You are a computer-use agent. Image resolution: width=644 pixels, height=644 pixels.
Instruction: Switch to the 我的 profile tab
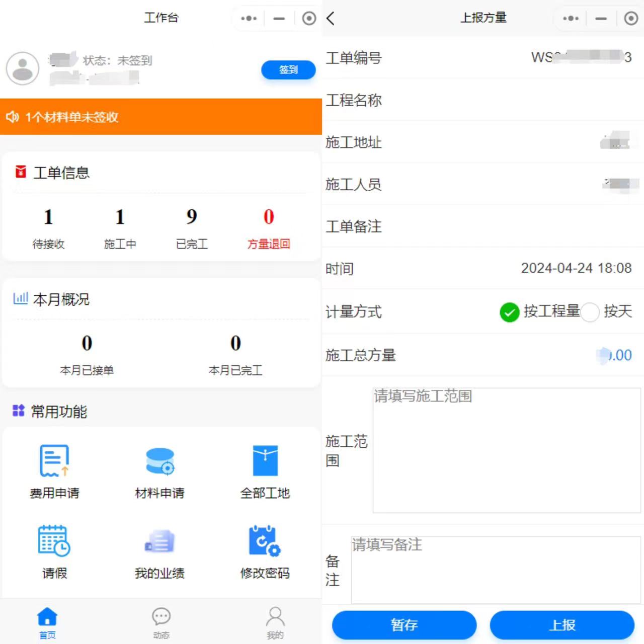click(275, 622)
